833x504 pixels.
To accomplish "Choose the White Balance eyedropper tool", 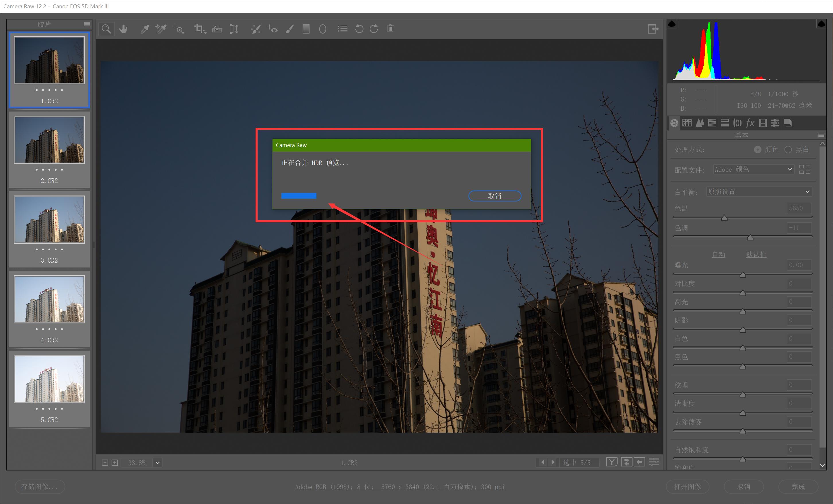I will (145, 29).
